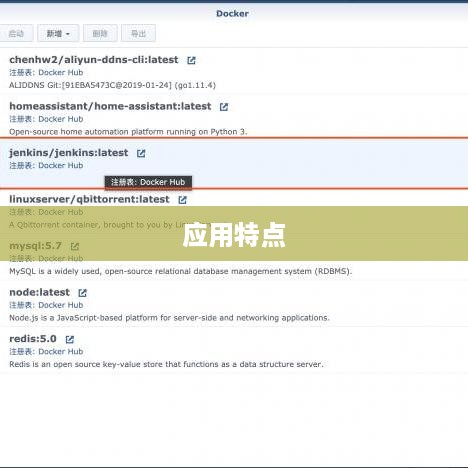Click the Redis open source key-value description
This screenshot has width=468, height=468.
tap(166, 364)
